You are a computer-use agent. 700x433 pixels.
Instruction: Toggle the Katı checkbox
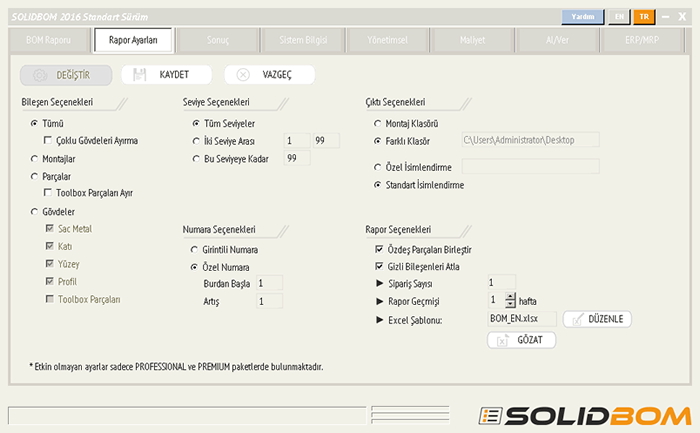(x=50, y=246)
